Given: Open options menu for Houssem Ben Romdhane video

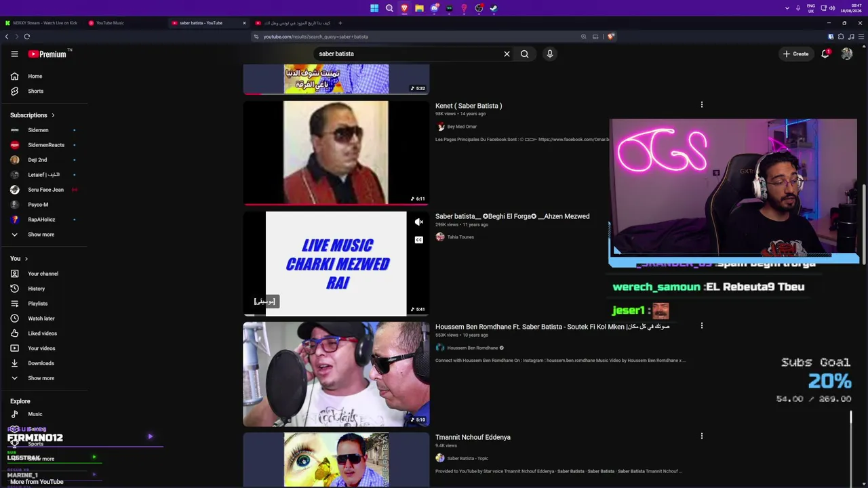Looking at the screenshot, I should pos(702,326).
